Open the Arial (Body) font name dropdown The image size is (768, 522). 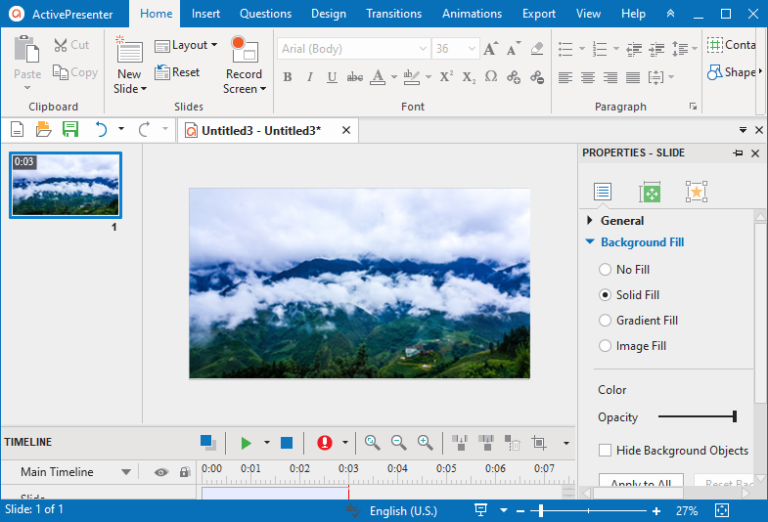coord(423,48)
